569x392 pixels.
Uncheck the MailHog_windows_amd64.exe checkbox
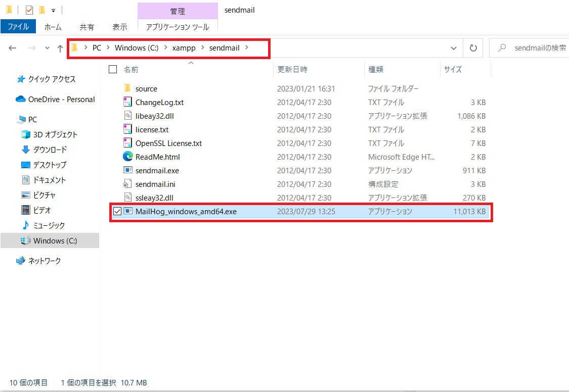117,211
